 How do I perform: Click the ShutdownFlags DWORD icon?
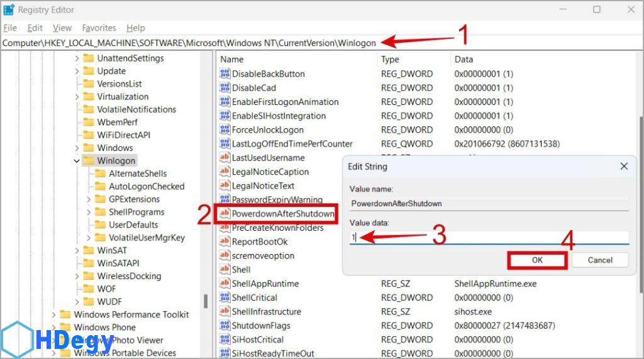pyautogui.click(x=225, y=326)
